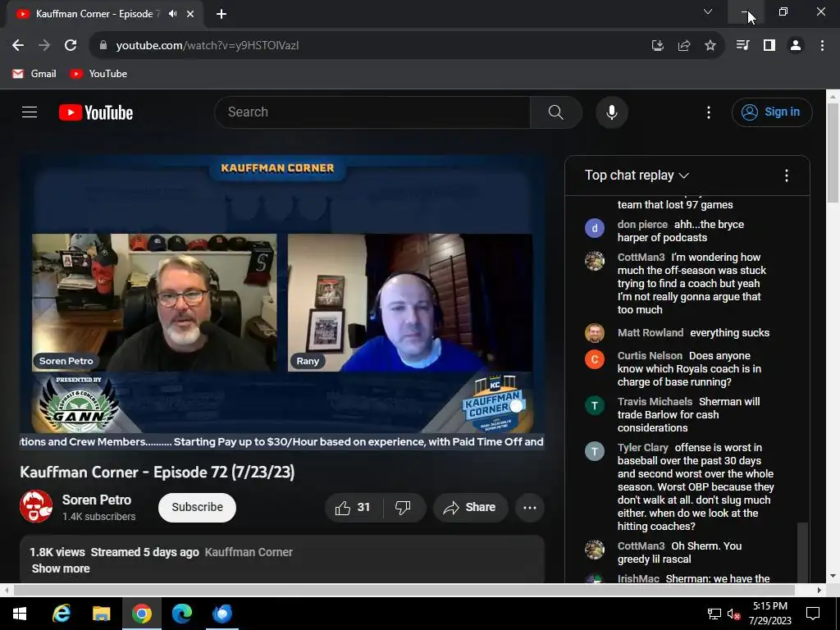
Task: Launch Internet Explorer from taskbar
Action: (61, 614)
